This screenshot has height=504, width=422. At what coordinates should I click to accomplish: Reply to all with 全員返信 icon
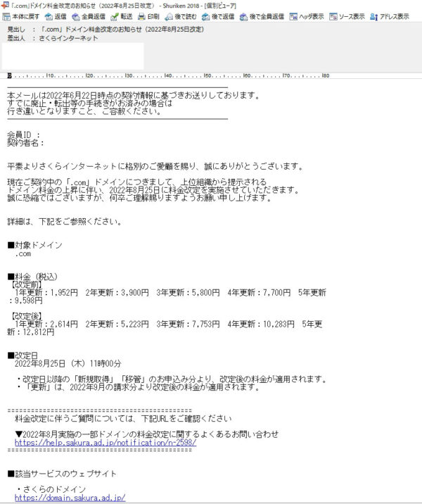coord(76,16)
